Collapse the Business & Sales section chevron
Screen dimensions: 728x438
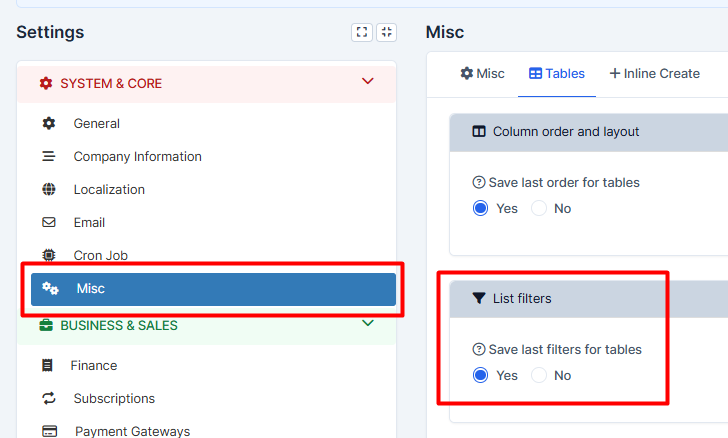point(368,323)
